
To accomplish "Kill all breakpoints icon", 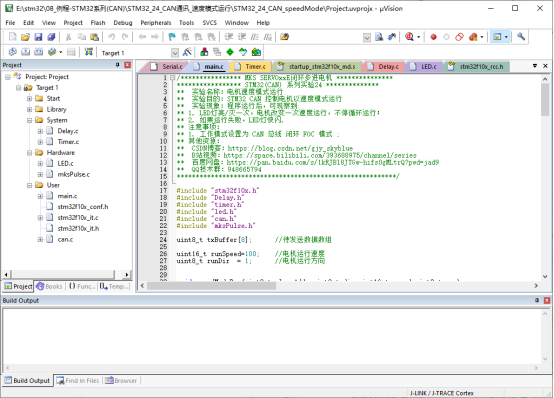I will pos(473,37).
